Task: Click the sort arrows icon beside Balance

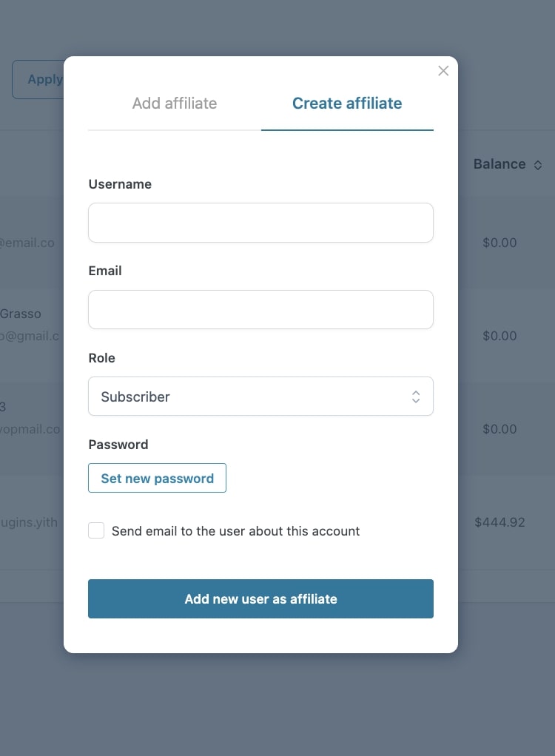Action: coord(538,165)
